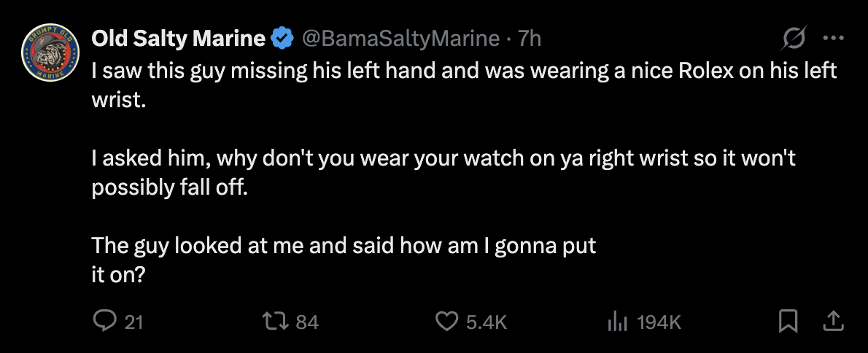Open the Old Salty Marine display name
Image resolution: width=868 pixels, height=353 pixels.
coord(177,39)
